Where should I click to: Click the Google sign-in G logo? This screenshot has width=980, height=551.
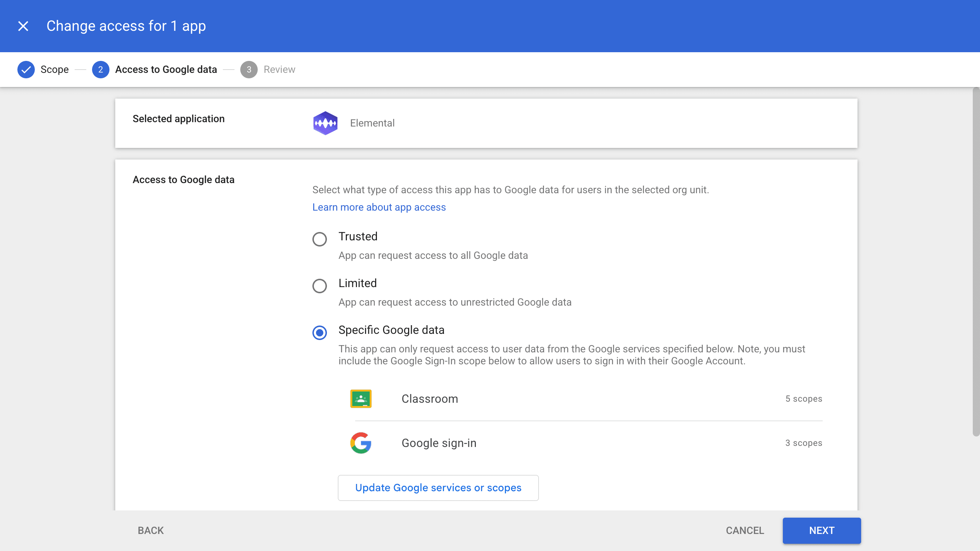pos(361,443)
